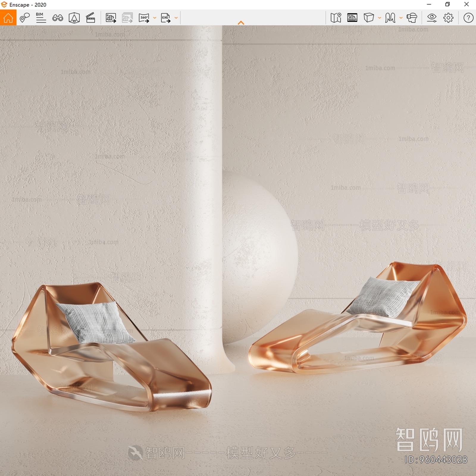Export standalone EXE file

point(166,18)
